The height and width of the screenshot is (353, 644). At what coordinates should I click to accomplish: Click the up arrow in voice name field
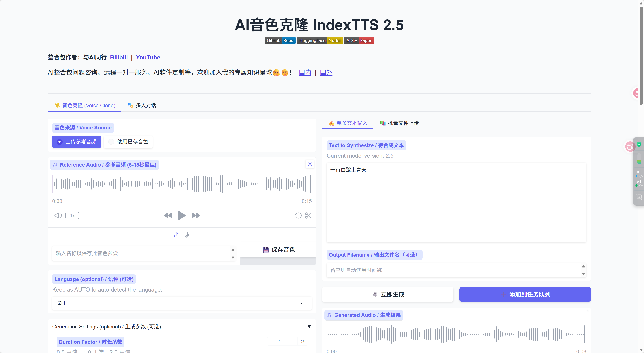click(x=233, y=250)
